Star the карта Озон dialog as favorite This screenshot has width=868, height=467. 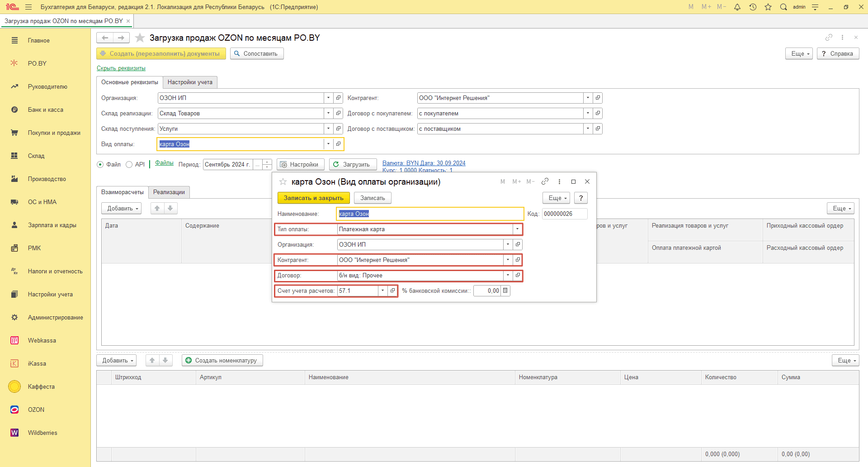pos(283,181)
